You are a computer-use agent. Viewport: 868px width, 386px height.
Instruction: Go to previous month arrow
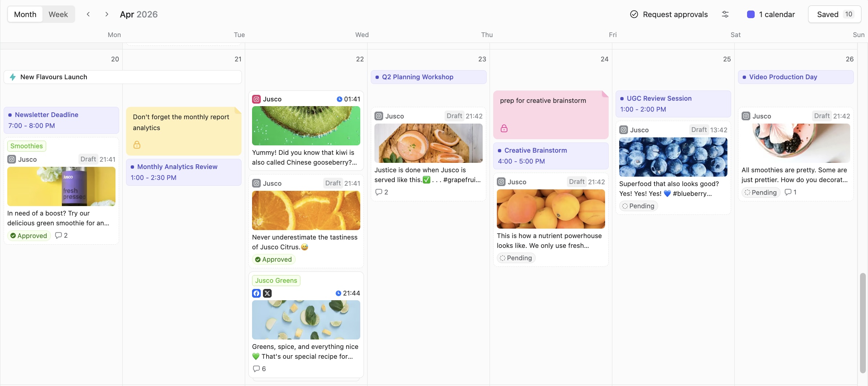(x=88, y=14)
